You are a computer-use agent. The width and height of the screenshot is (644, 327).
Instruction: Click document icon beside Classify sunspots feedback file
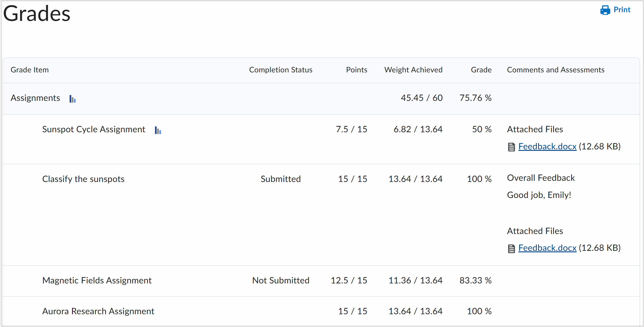click(511, 249)
